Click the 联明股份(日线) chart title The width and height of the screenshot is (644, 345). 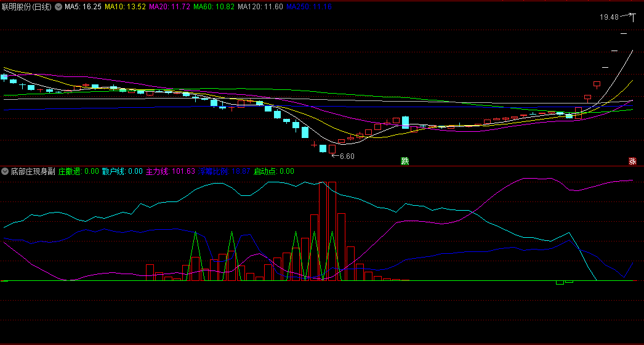(x=27, y=7)
